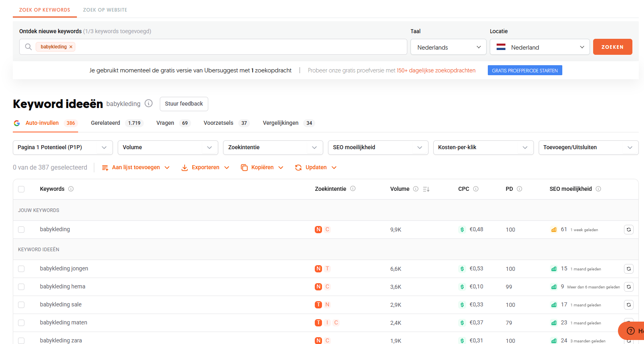Open the Taal Nederlands dropdown

449,47
